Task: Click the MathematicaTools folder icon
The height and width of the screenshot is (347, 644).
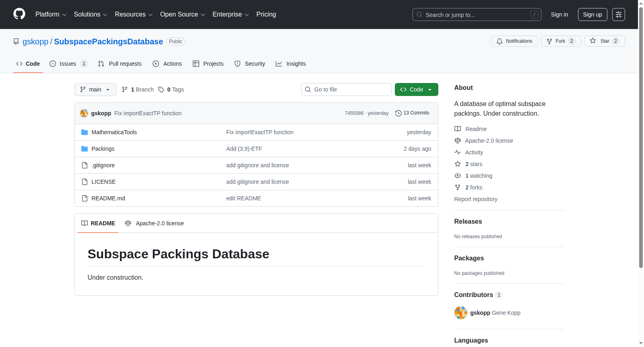Action: 85,132
